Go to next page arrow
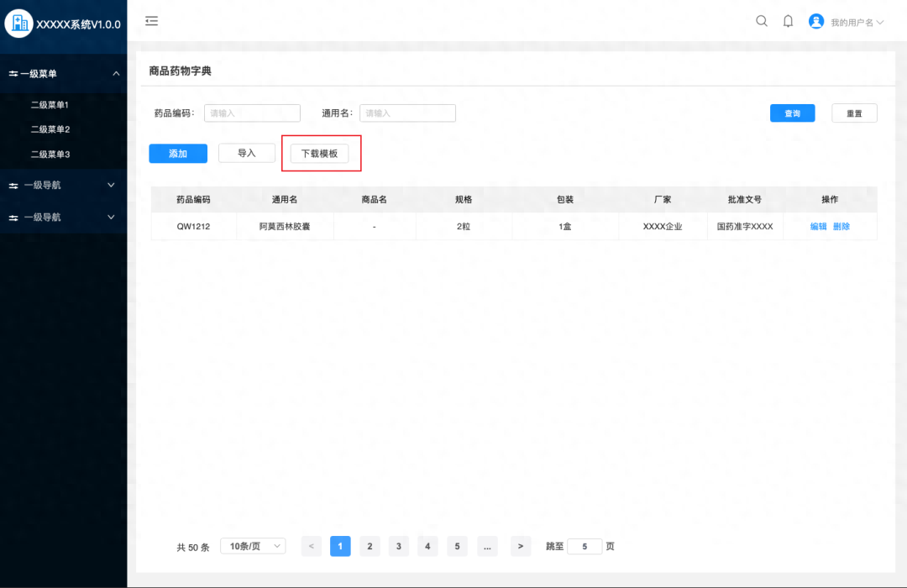The width and height of the screenshot is (907, 588). [x=521, y=546]
